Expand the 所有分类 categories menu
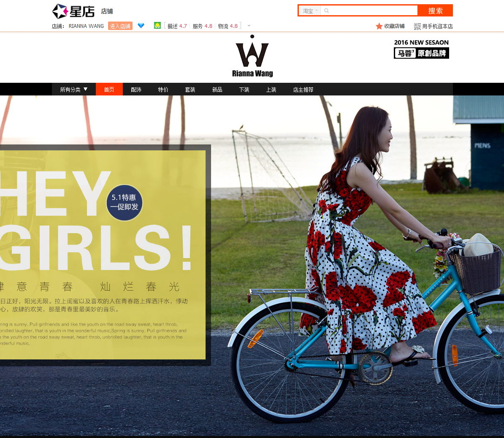 point(73,90)
